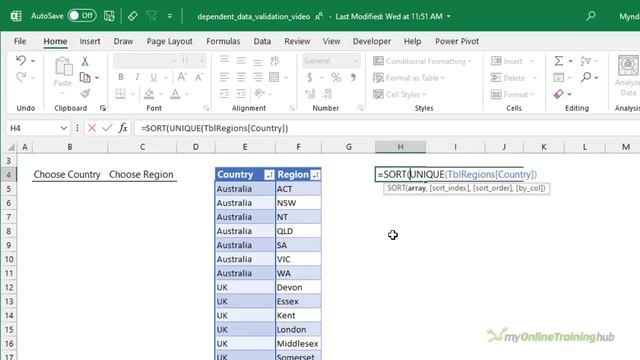Switch to the Power Pivot tab
Image resolution: width=640 pixels, height=360 pixels.
click(x=457, y=41)
